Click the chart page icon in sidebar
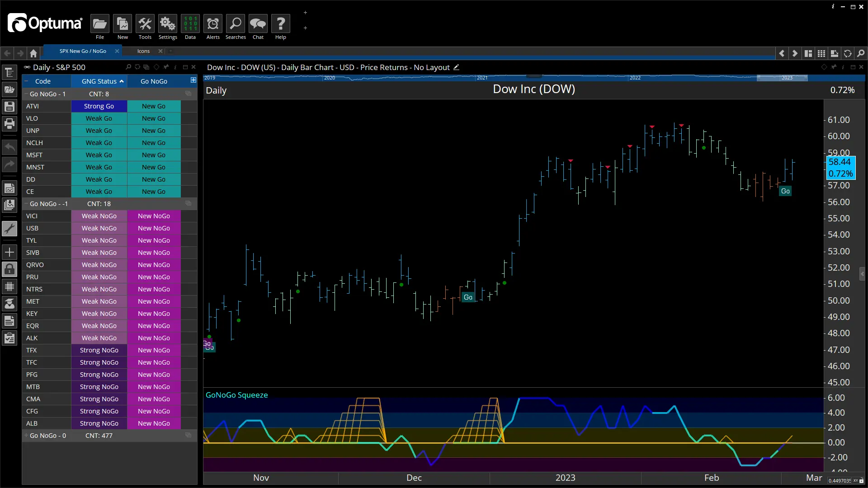 (x=9, y=188)
